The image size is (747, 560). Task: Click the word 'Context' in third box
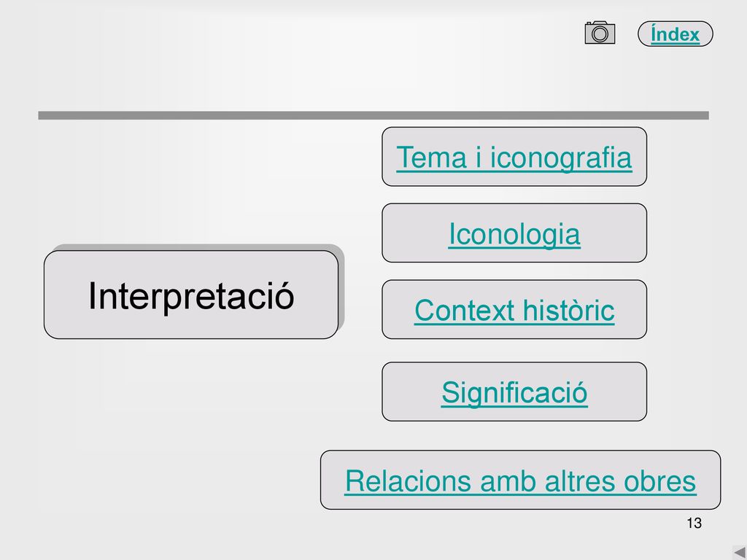[x=465, y=311]
